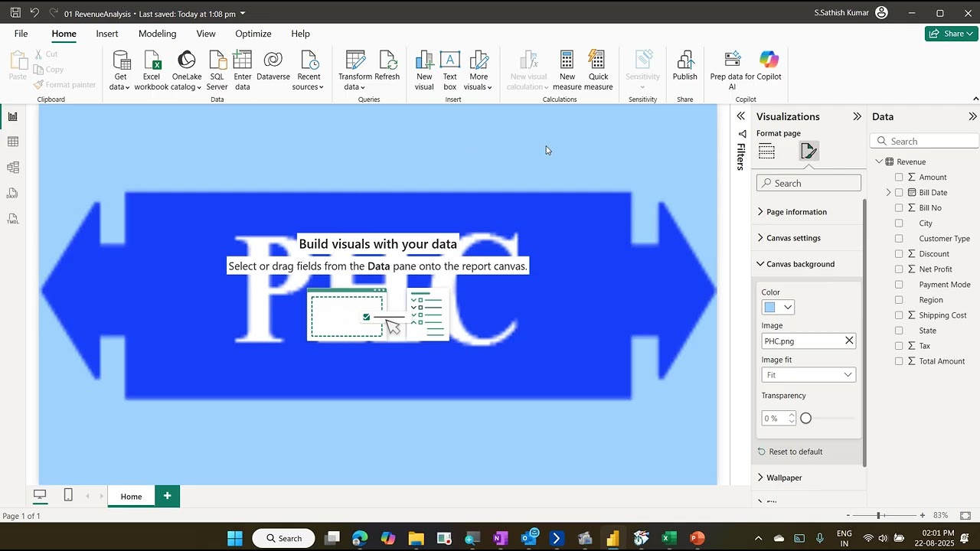
Task: Switch to mobile layout
Action: click(x=68, y=495)
